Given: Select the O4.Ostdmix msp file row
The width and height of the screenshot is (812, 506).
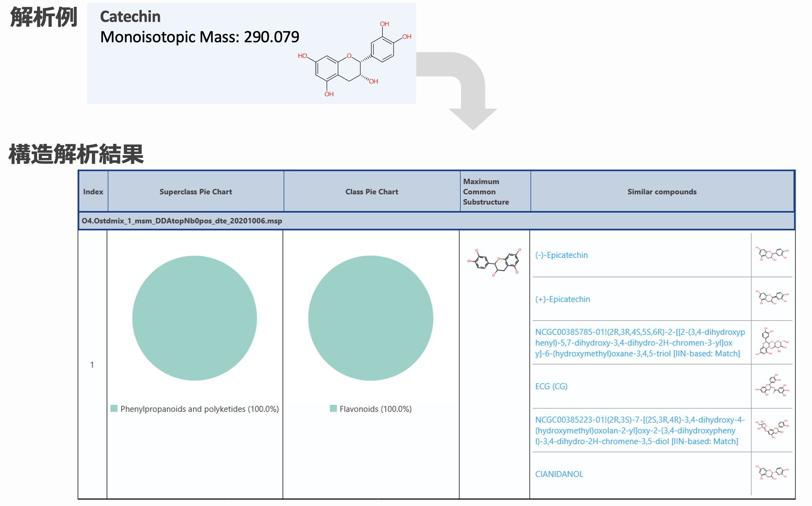Looking at the screenshot, I should tap(182, 221).
